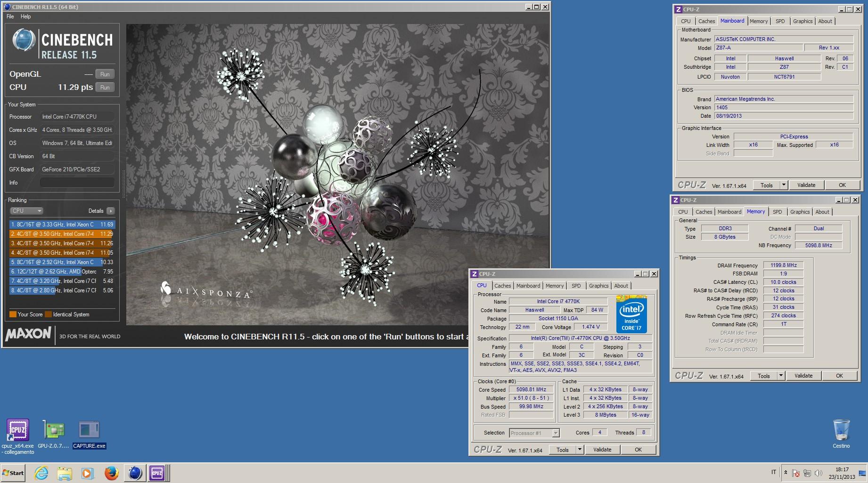Select ranking row 4 scoring 11.05
The height and width of the screenshot is (483, 868).
pos(62,253)
